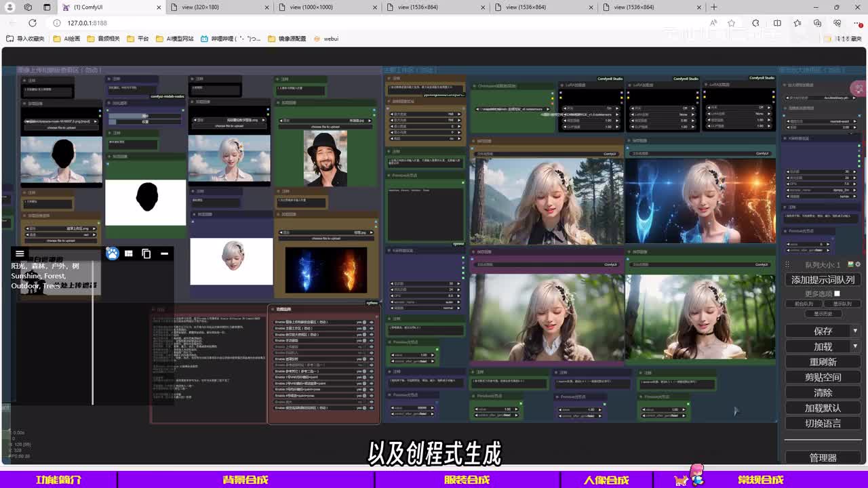Expand the 加载 dropdown arrow
This screenshot has width=868, height=488.
pos(855,346)
